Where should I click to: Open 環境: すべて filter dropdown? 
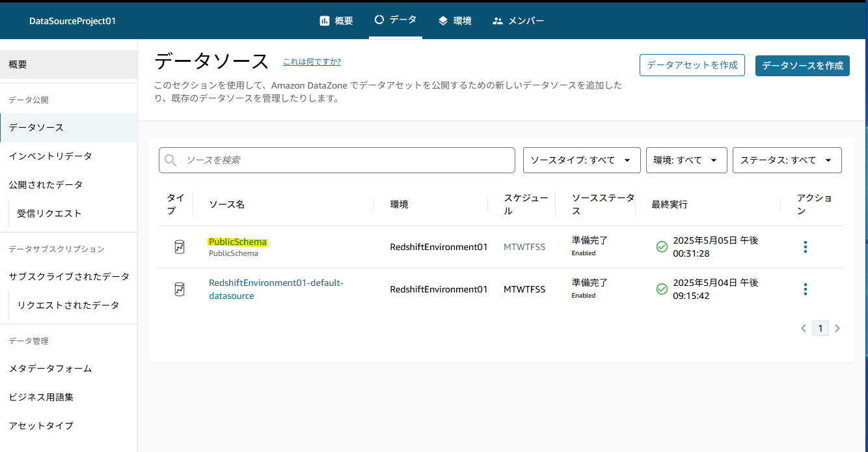686,160
